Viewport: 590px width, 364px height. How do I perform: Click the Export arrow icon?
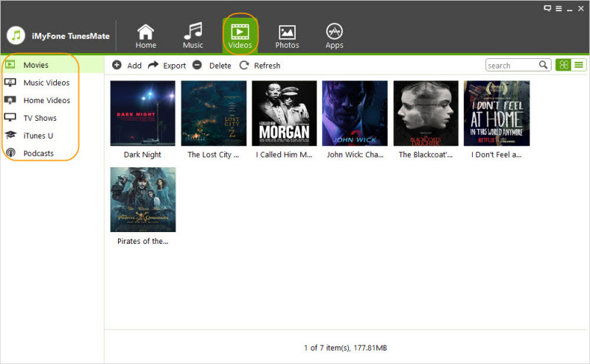tap(153, 65)
